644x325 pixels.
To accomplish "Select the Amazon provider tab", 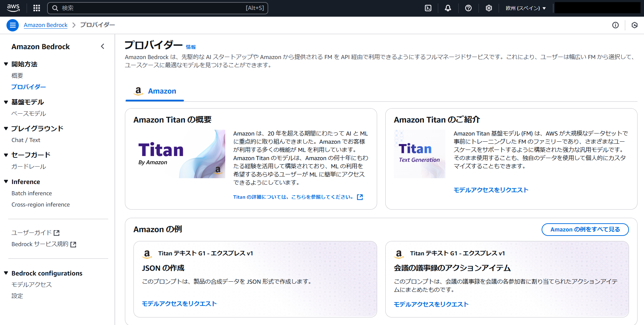I will [x=155, y=91].
